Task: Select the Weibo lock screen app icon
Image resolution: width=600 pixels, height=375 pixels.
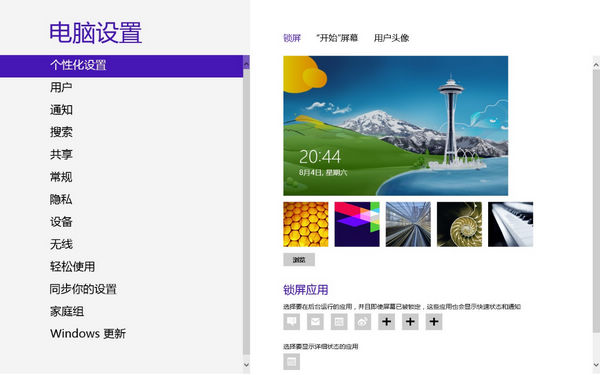Action: (363, 321)
